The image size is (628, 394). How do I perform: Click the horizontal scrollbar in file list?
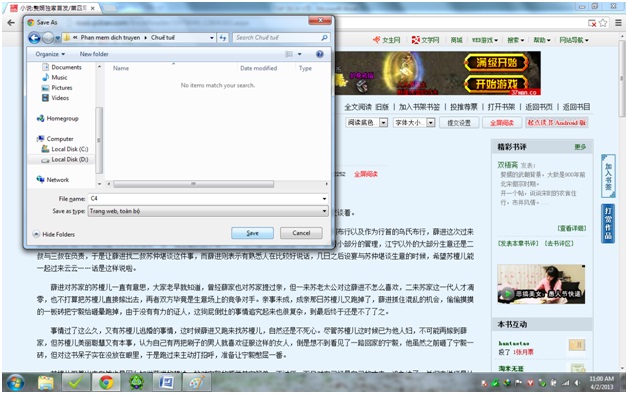tap(193, 184)
